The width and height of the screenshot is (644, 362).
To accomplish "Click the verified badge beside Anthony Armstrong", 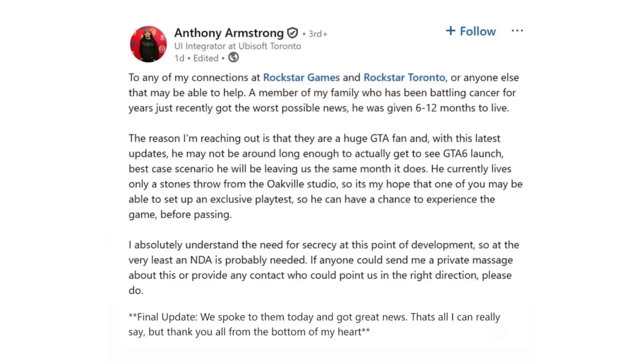I will pos(292,33).
